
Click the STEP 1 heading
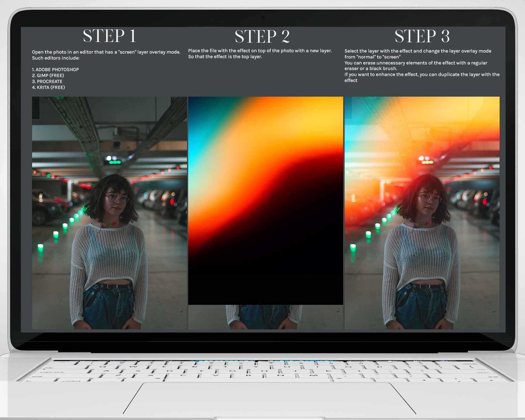109,36
